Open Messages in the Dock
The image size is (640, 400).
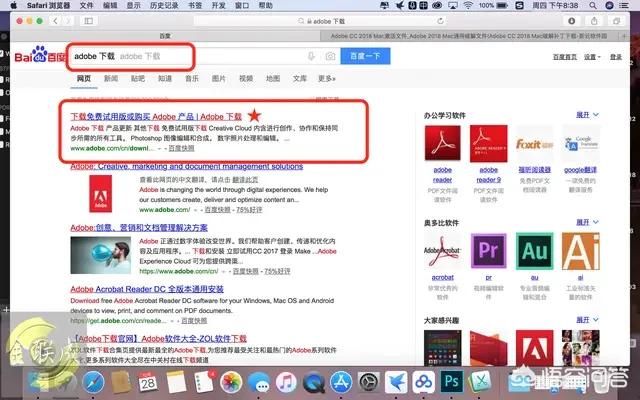coord(259,383)
